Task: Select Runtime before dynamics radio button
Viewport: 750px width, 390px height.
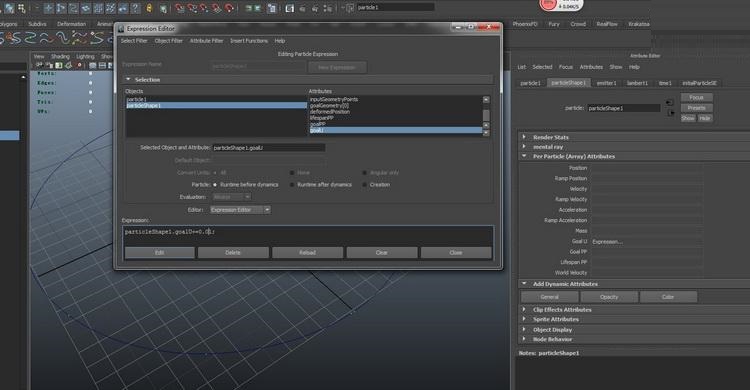Action: tap(215, 185)
